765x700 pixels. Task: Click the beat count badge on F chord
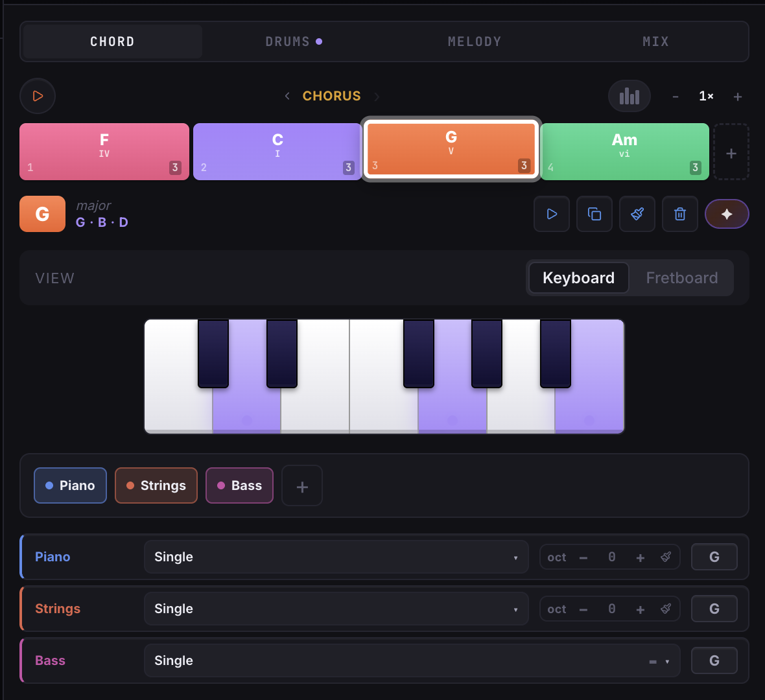point(175,167)
